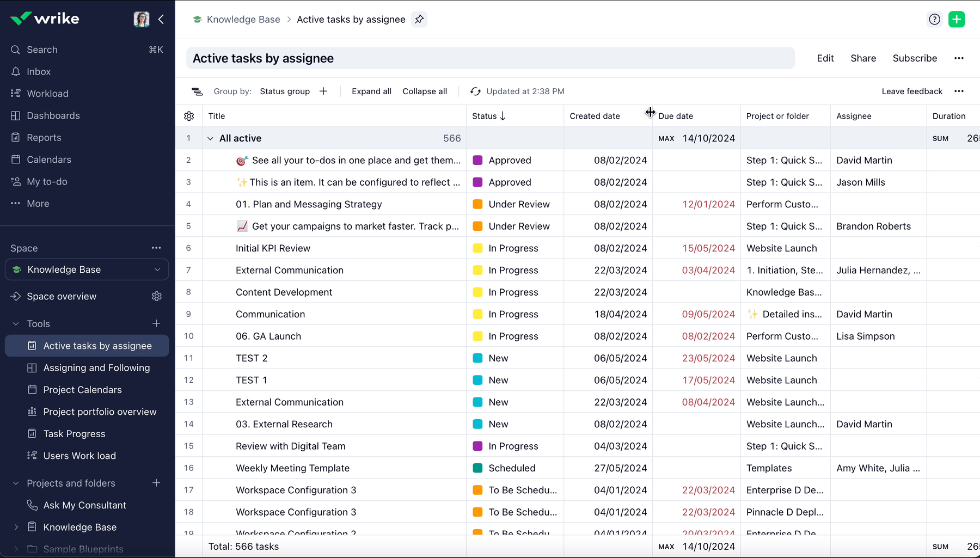The image size is (980, 558).
Task: Open table column settings gear
Action: (x=189, y=116)
